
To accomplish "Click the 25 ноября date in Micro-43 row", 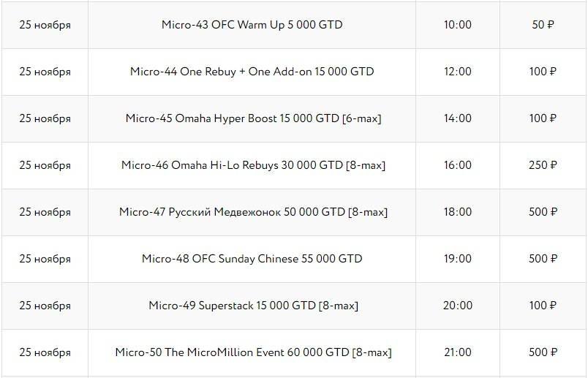I will tap(45, 25).
